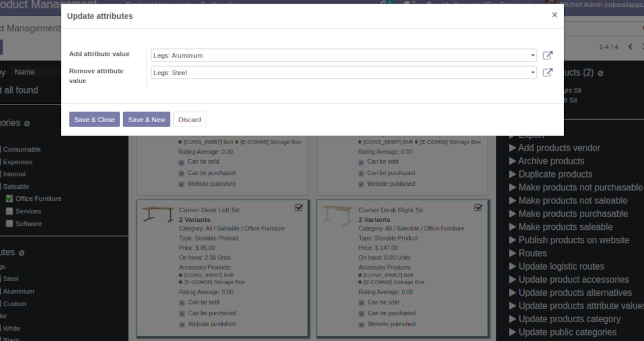Screen dimensions: 644x341
Task: Expand Publish products on website action
Action: (569, 240)
